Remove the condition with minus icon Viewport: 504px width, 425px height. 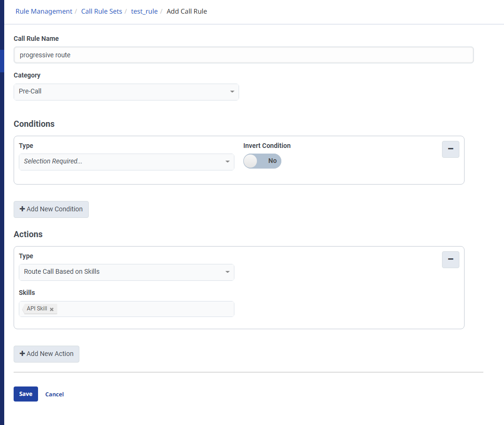point(450,149)
